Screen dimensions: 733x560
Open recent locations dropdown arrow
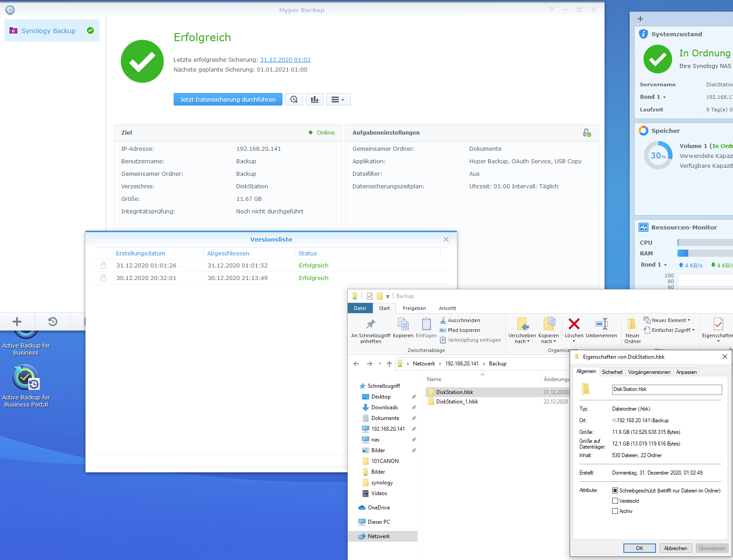380,364
